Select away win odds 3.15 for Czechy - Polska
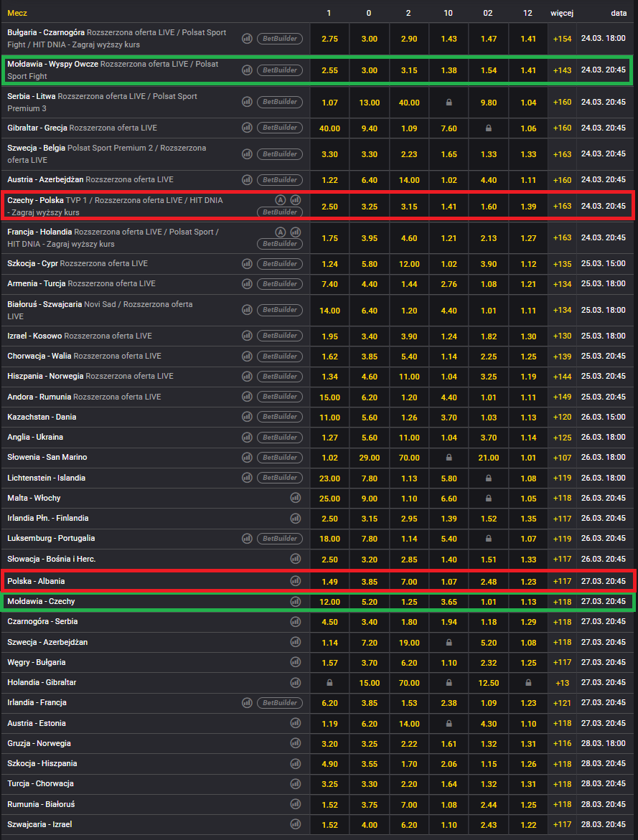Image resolution: width=638 pixels, height=840 pixels. coord(409,207)
